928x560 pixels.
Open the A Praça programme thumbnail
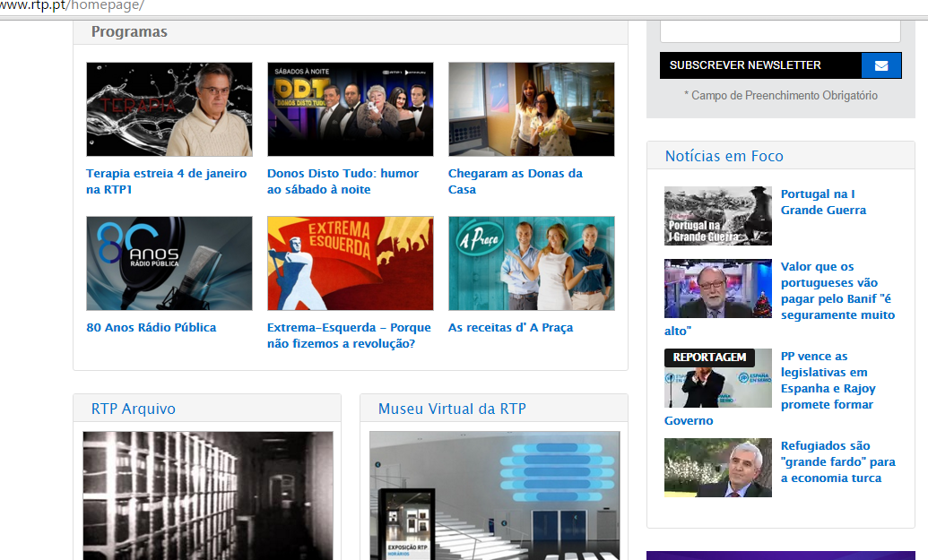coord(532,263)
